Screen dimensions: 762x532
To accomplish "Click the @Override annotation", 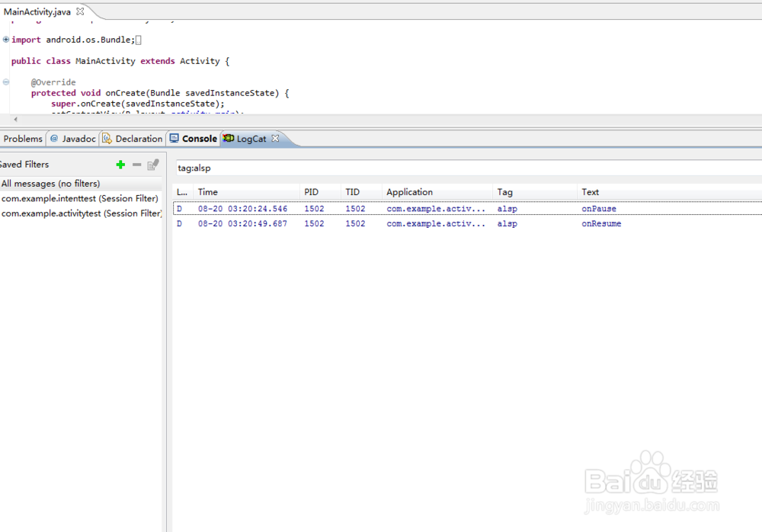I will pos(53,82).
